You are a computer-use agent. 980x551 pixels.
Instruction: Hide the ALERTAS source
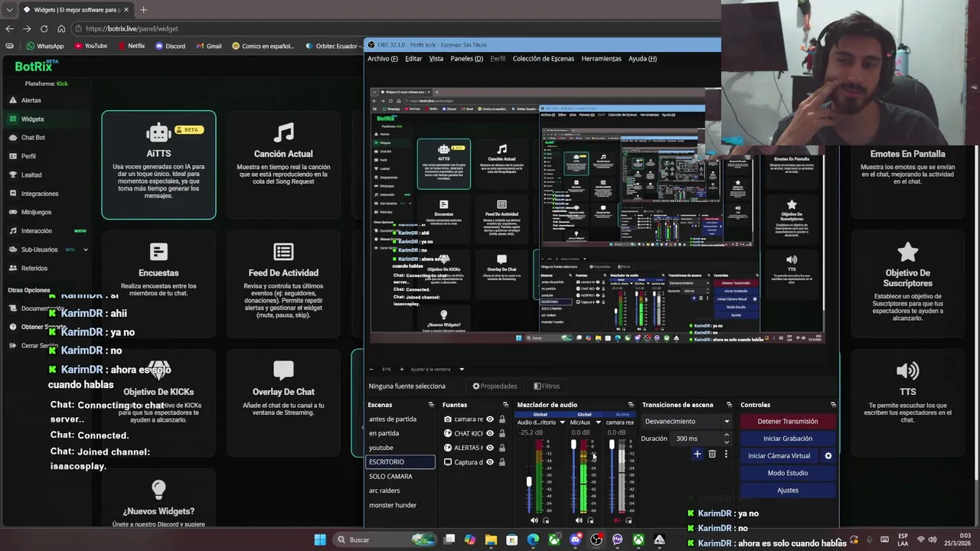click(490, 448)
